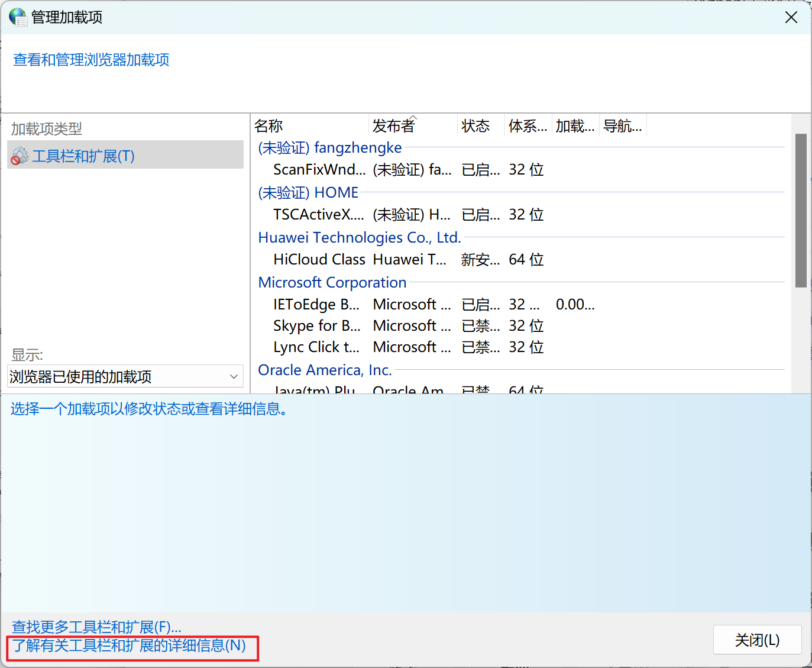812x668 pixels.
Task: Open 了解有关工具栏和扩展的详细信息(N) link
Action: [x=129, y=646]
